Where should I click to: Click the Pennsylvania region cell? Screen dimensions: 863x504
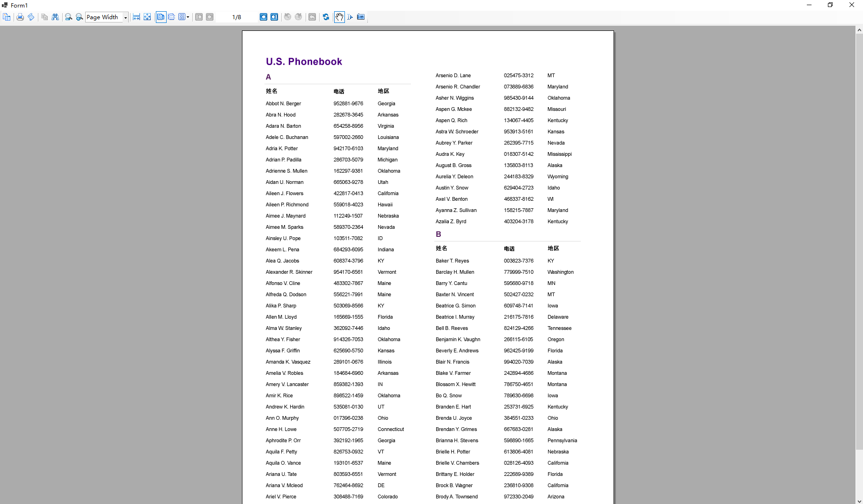pos(562,440)
